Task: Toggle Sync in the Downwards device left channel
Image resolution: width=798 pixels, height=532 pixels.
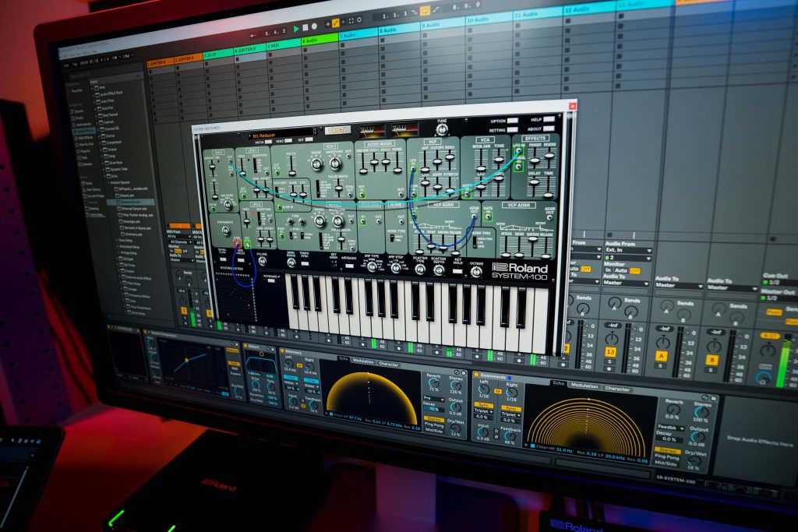Action: point(483,405)
